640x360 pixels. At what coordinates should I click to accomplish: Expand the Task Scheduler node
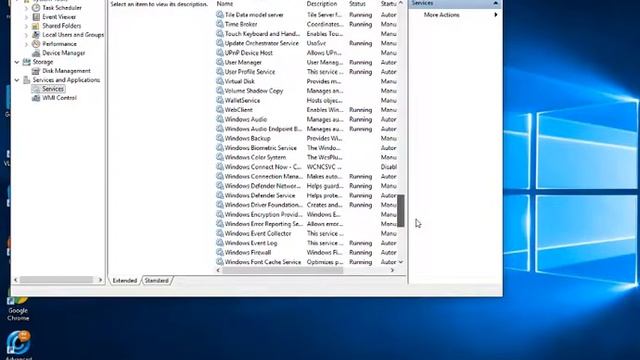coord(26,7)
